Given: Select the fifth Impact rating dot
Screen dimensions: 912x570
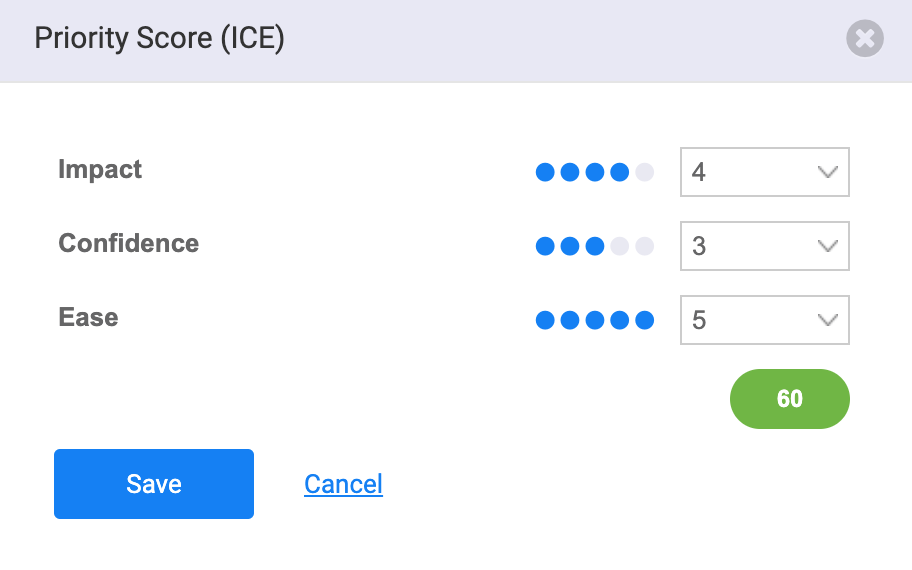Looking at the screenshot, I should 644,172.
